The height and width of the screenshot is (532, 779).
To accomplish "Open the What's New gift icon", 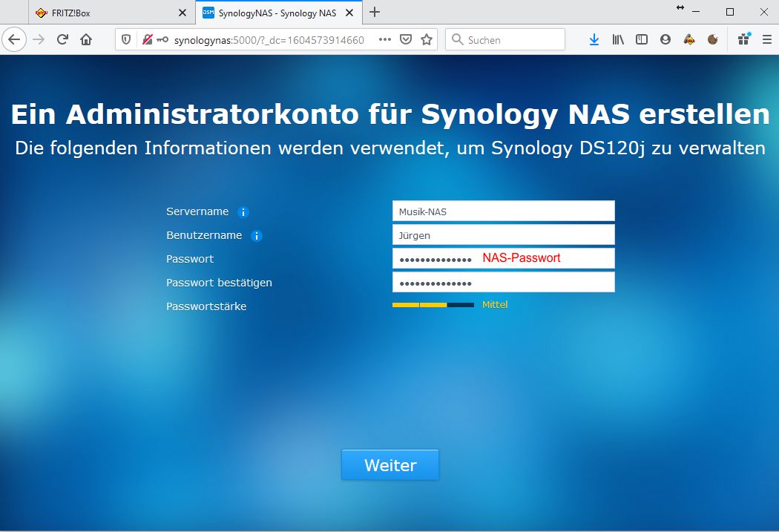I will point(743,39).
